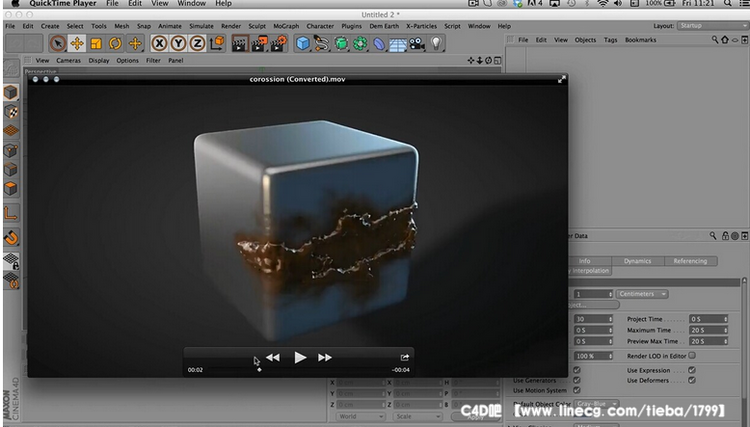This screenshot has width=750, height=427.
Task: Switch to Texture mode in sidebar
Action: pyautogui.click(x=11, y=111)
